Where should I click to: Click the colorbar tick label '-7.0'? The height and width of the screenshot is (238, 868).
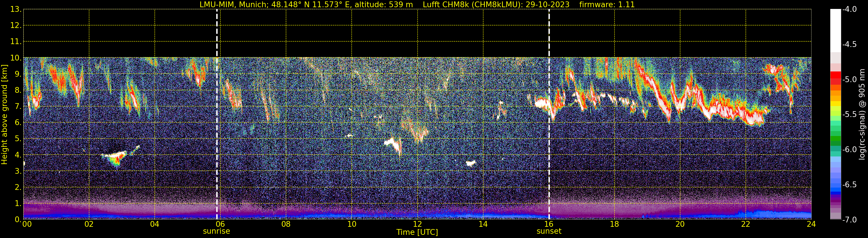pos(850,220)
